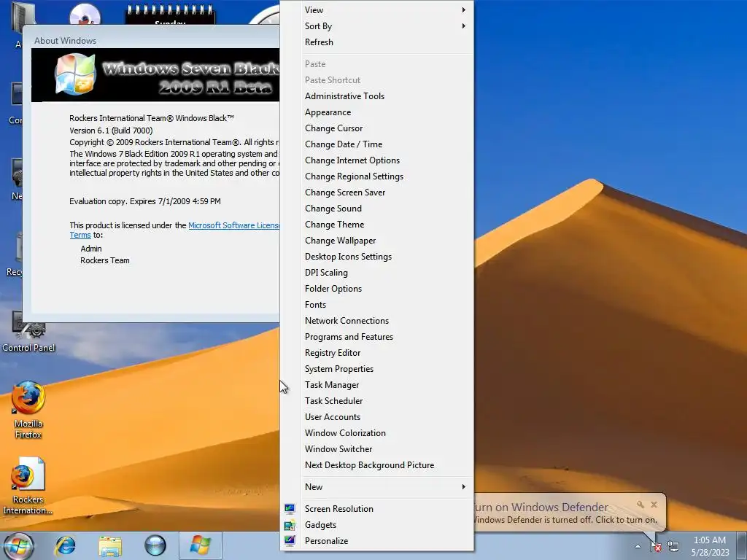Click the Personalize menu icon

click(290, 541)
